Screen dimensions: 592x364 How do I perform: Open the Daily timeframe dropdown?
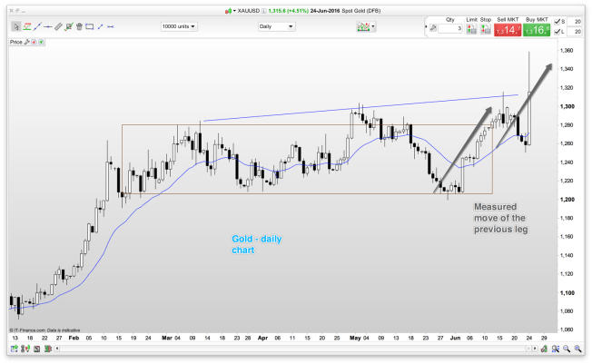point(277,26)
